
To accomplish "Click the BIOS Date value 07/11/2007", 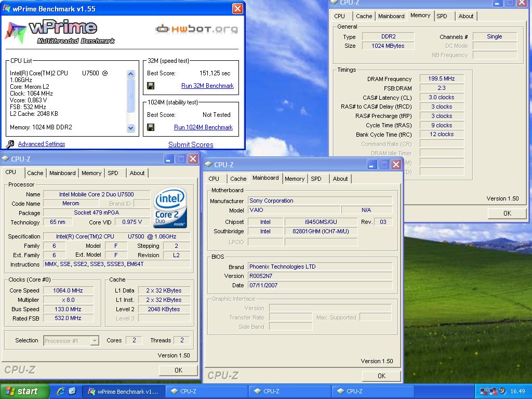I will (320, 285).
